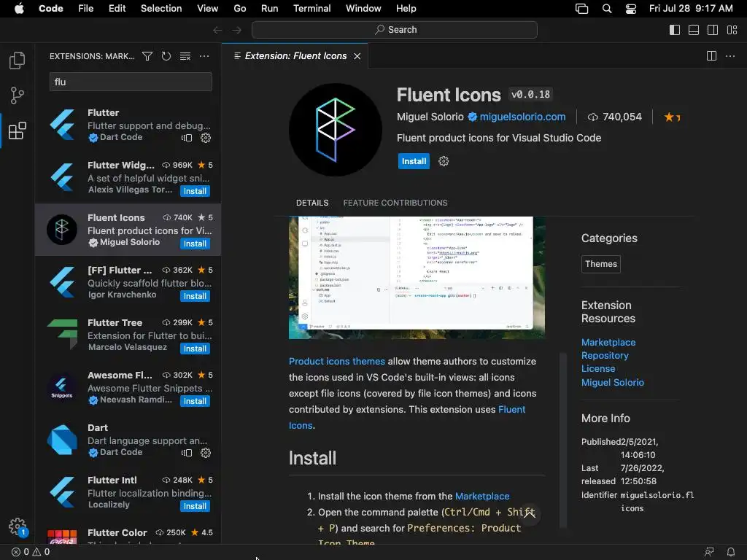Open the Manage gear in the activity bar
Viewport: 747px width, 560px height.
coord(18,526)
